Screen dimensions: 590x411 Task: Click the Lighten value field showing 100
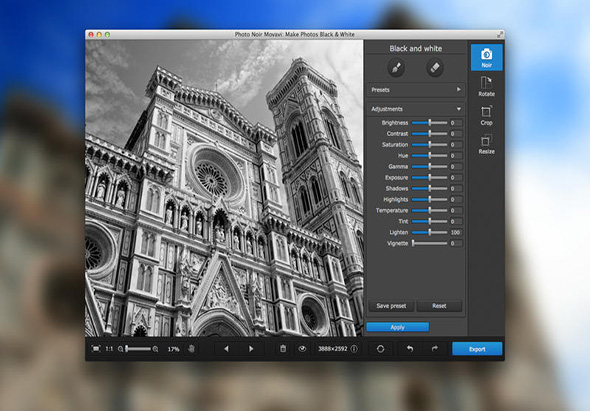456,232
